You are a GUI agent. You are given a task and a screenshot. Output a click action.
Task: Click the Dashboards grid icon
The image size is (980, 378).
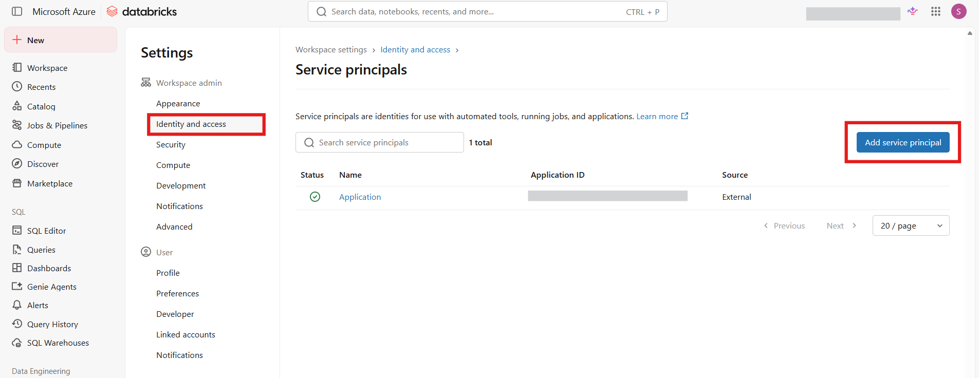coord(17,268)
